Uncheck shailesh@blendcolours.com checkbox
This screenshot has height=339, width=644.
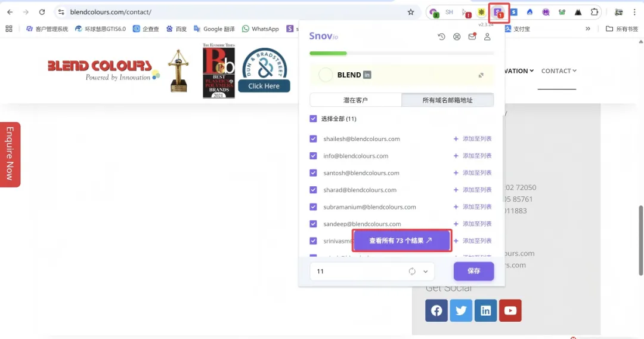coord(313,139)
